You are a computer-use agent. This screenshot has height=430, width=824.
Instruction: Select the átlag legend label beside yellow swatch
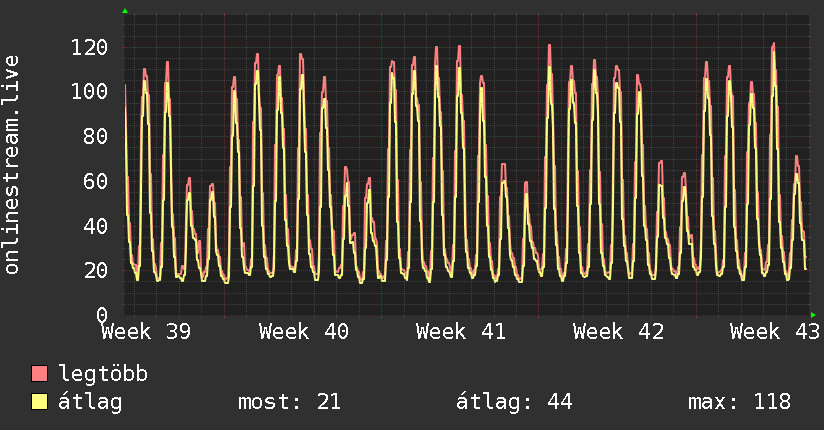(90, 403)
